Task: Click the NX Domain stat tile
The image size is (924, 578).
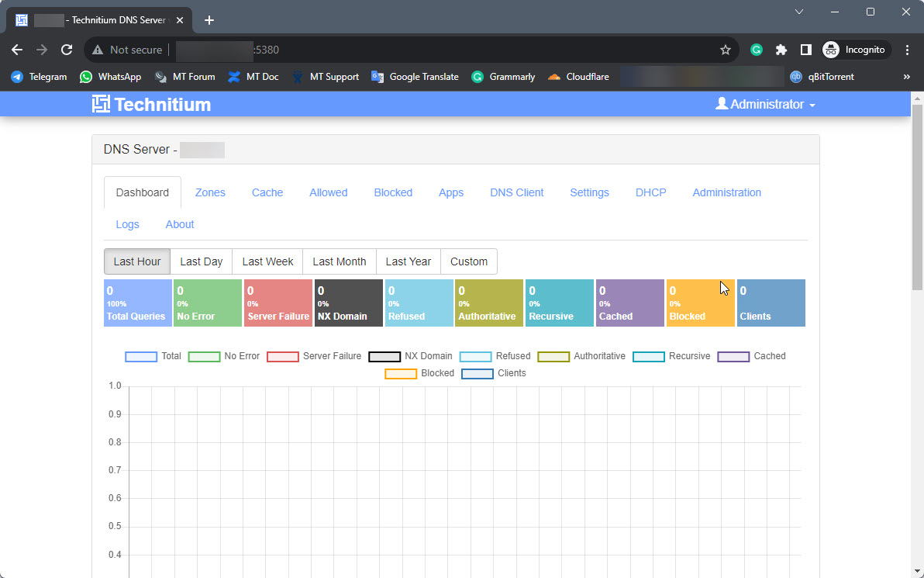Action: click(349, 303)
